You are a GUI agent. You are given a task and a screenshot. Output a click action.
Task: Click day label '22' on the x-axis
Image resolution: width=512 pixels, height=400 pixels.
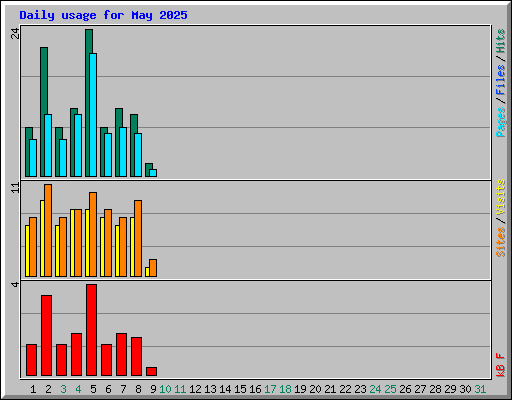pyautogui.click(x=345, y=389)
